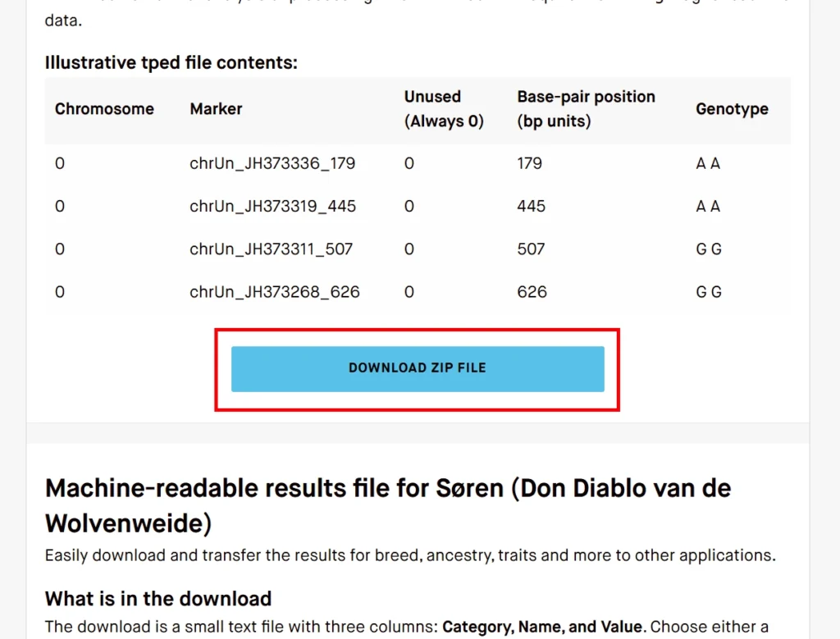840x639 pixels.
Task: Click the Unused (Always 0) column header
Action: click(444, 109)
